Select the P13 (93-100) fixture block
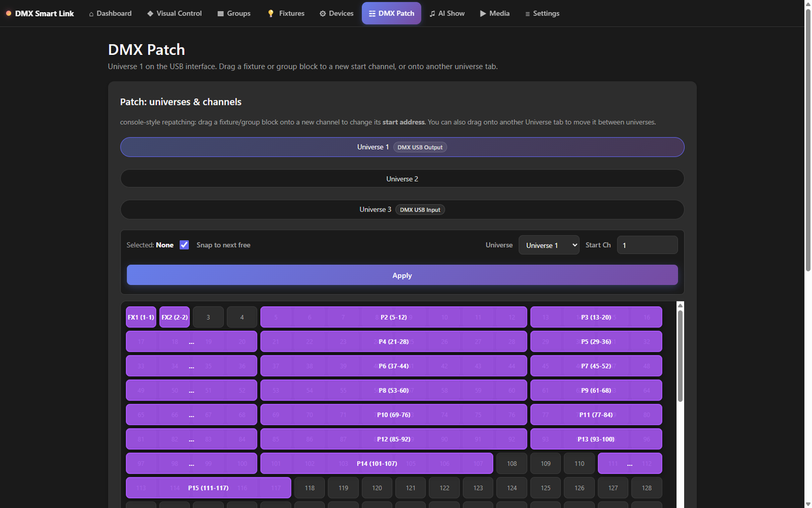Viewport: 812px width, 508px height. pyautogui.click(x=596, y=439)
